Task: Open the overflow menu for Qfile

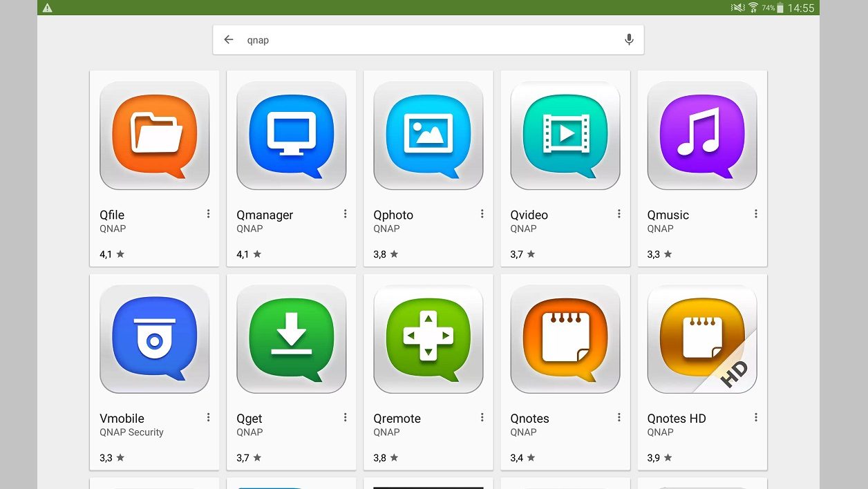Action: click(208, 214)
